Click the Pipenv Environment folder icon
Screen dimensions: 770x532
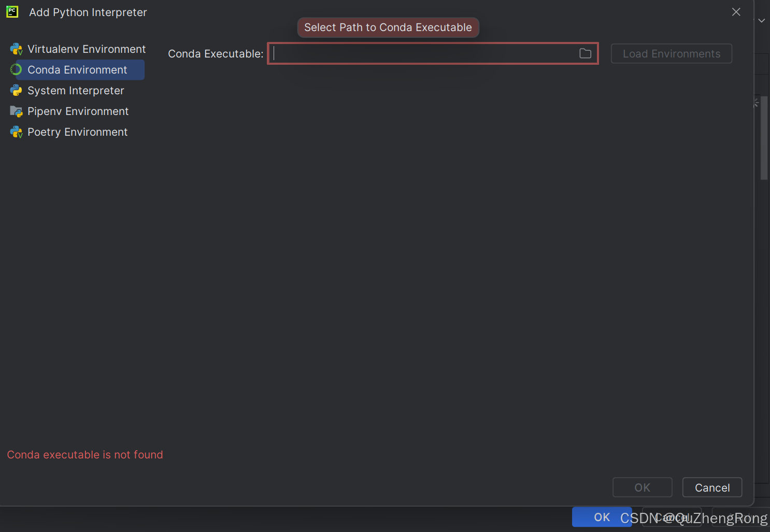pyautogui.click(x=15, y=111)
